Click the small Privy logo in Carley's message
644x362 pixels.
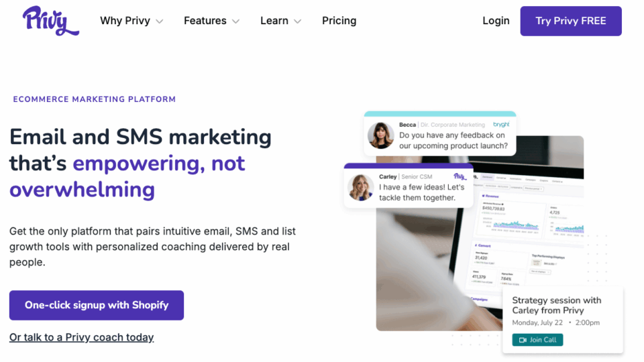pyautogui.click(x=460, y=176)
